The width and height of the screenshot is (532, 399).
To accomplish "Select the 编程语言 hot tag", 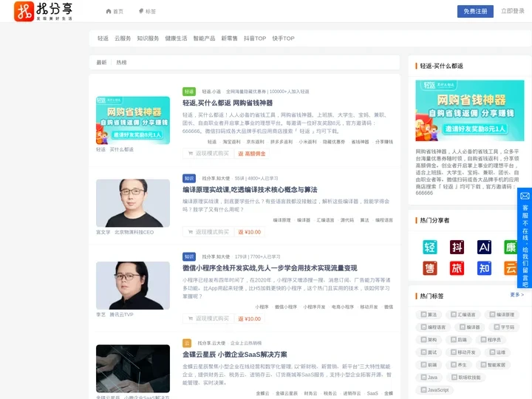I will point(433,327).
